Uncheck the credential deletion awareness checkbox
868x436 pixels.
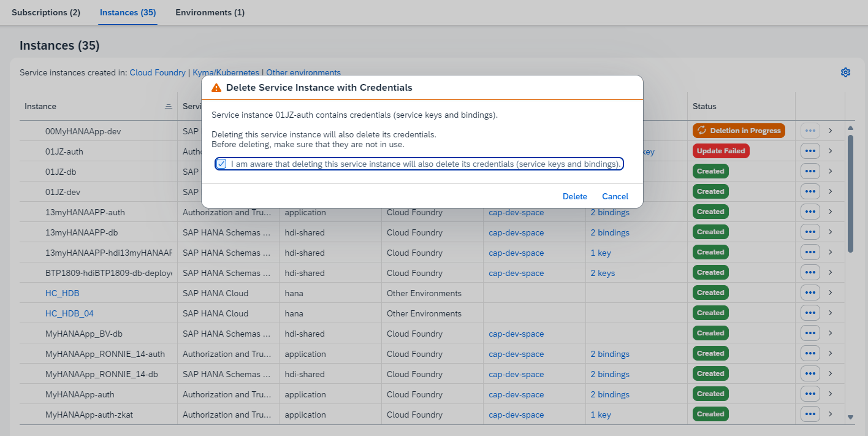(x=221, y=164)
